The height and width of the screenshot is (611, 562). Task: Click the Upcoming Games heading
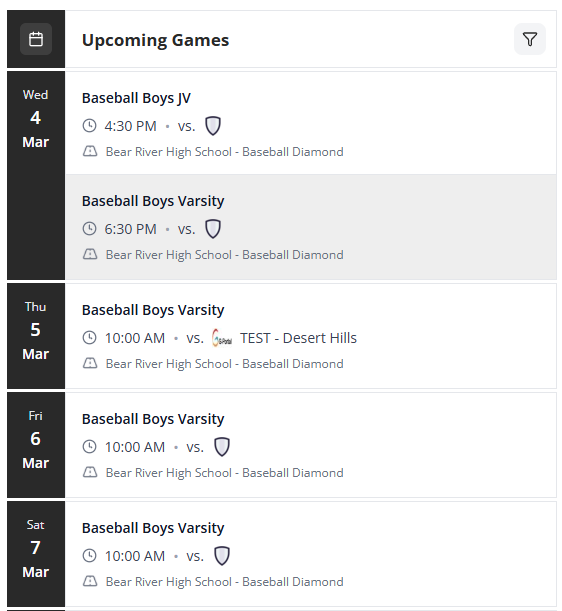pos(156,40)
